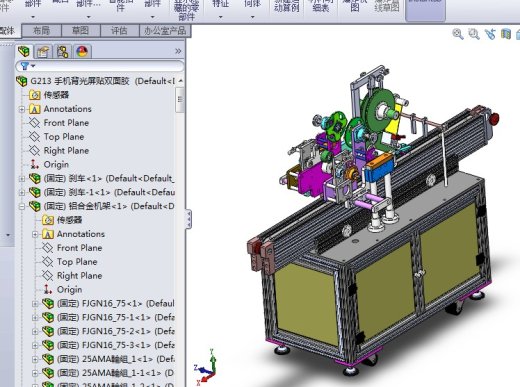Click the red emergency stop on the 3D model

[x=493, y=119]
